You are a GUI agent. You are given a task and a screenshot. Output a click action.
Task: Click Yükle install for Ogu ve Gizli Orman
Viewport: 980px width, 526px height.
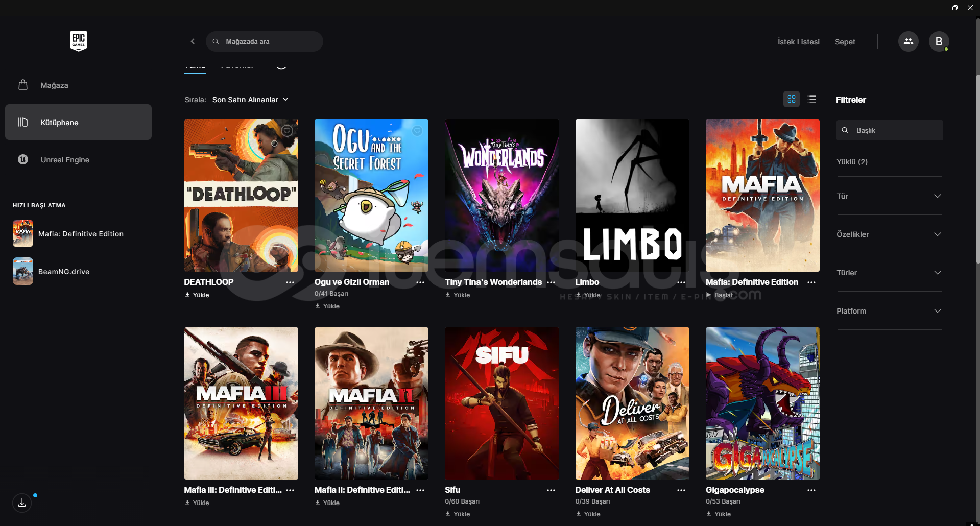coord(327,306)
